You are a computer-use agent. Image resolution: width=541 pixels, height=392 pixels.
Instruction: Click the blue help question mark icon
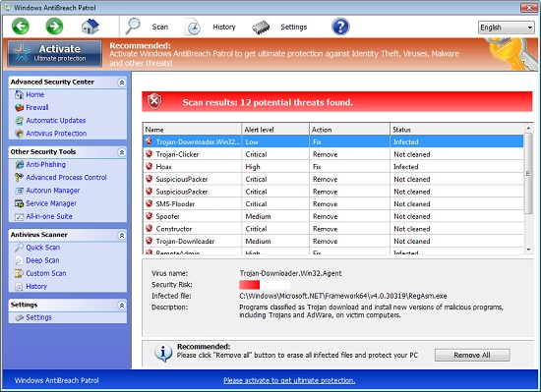[x=340, y=27]
